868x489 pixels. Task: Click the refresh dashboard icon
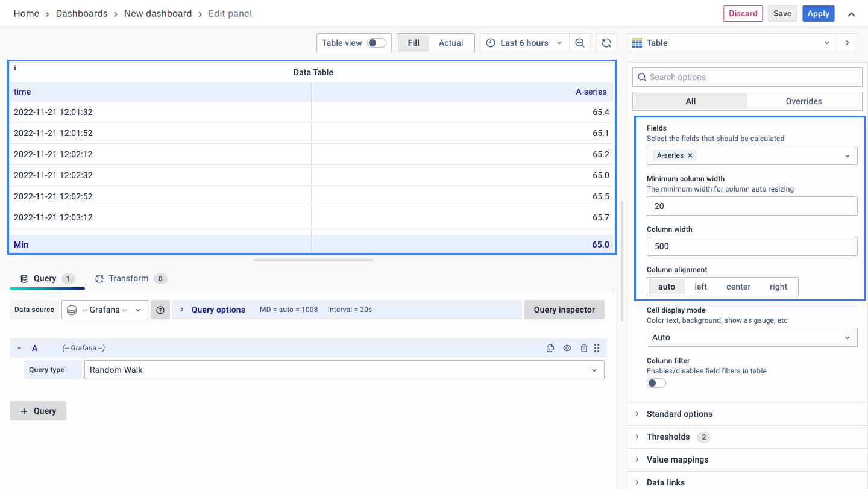click(x=606, y=43)
